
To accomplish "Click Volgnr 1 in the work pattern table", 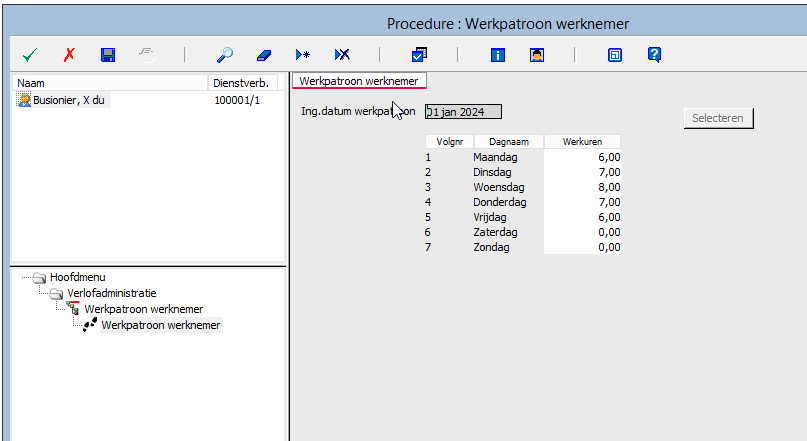I will coord(428,157).
